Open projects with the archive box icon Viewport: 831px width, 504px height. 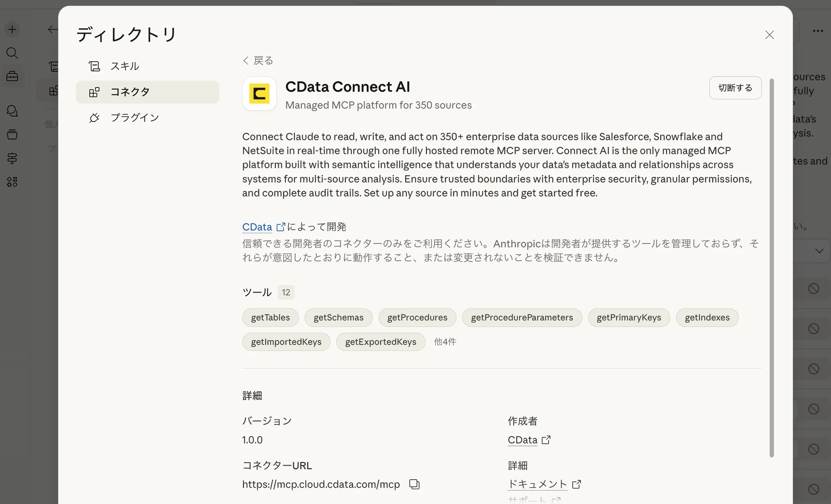pyautogui.click(x=12, y=134)
